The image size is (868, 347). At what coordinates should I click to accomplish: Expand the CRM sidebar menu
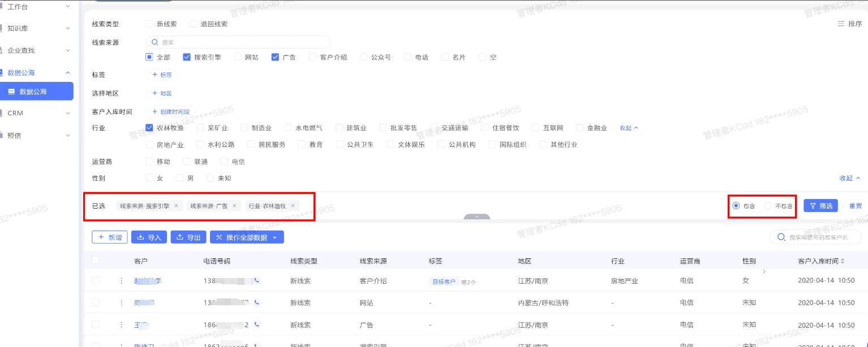pos(37,113)
